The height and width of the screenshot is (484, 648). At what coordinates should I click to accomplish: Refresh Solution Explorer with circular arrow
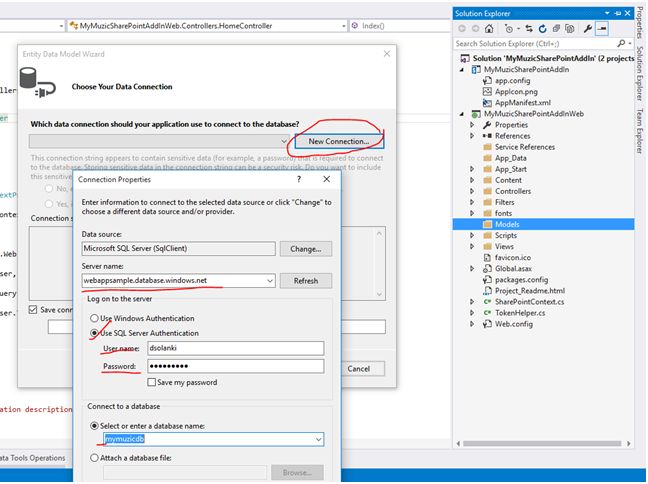coord(543,29)
